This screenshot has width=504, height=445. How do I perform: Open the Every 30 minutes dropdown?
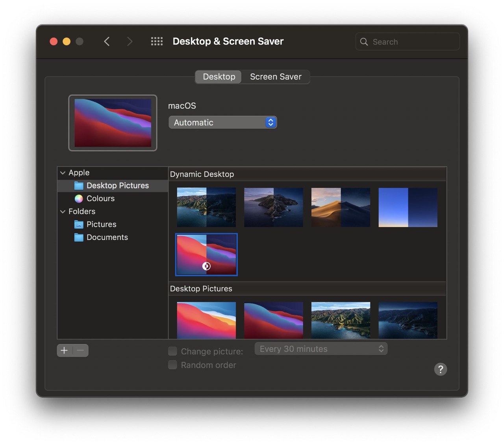coord(321,349)
